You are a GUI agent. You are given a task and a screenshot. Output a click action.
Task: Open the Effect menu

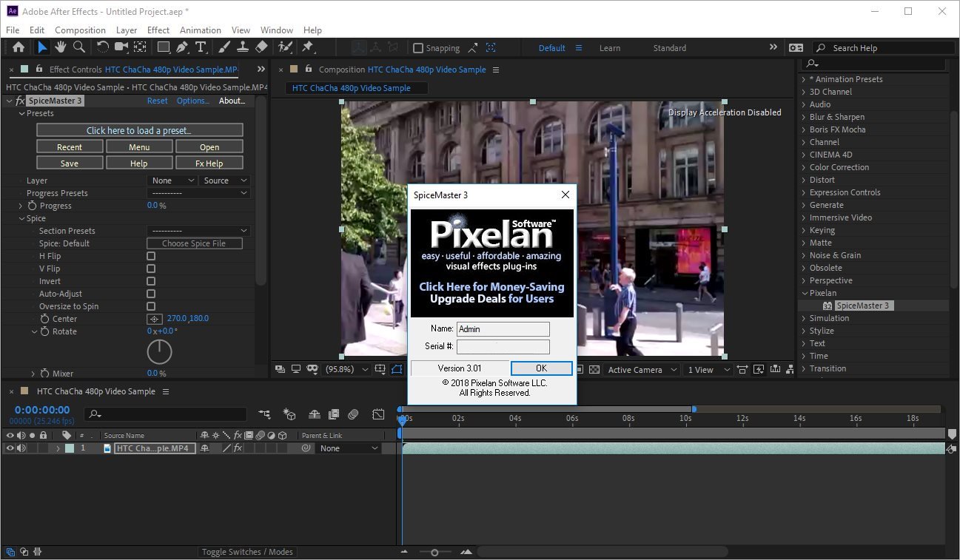point(158,30)
